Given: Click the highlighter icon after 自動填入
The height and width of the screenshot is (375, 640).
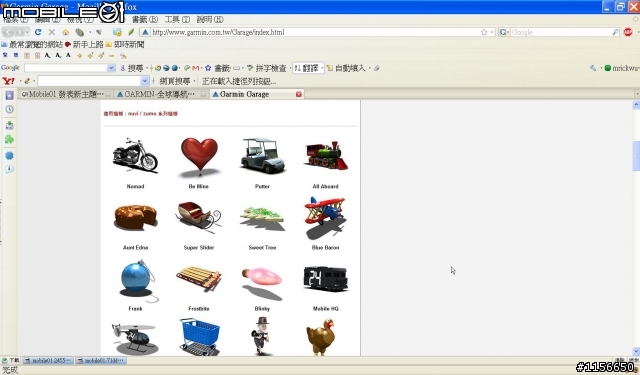Looking at the screenshot, I should coord(377,68).
